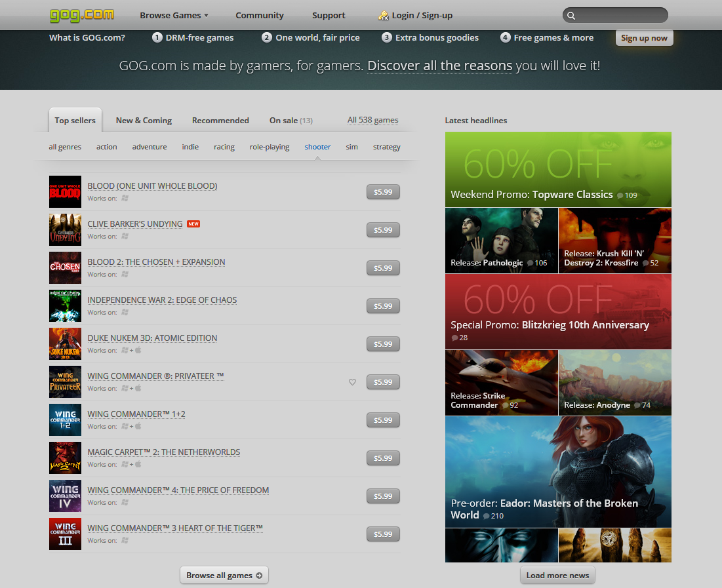The height and width of the screenshot is (588, 722).
Task: Click the Login user icon
Action: (384, 15)
